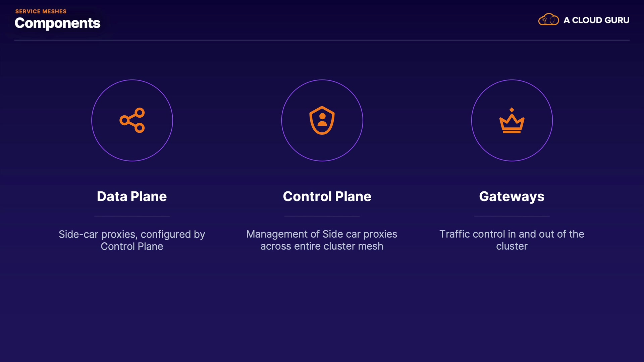Select the "Data Plane" heading

coord(132,196)
